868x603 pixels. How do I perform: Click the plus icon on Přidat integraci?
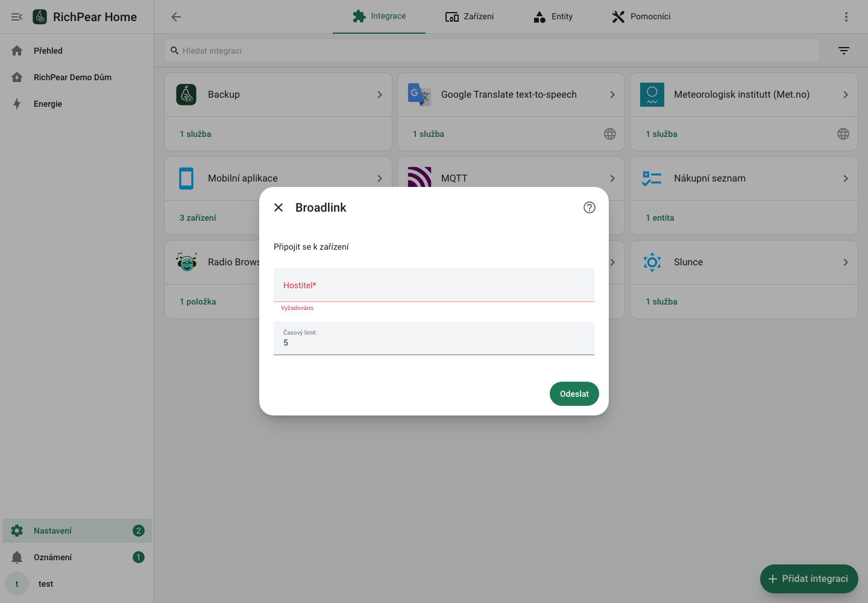(773, 579)
